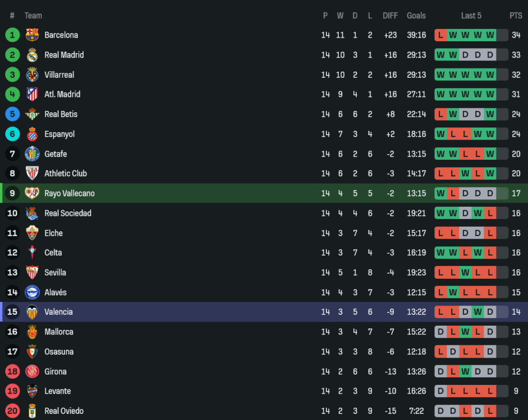Select the Girona team name
528x420 pixels.
[x=55, y=372]
